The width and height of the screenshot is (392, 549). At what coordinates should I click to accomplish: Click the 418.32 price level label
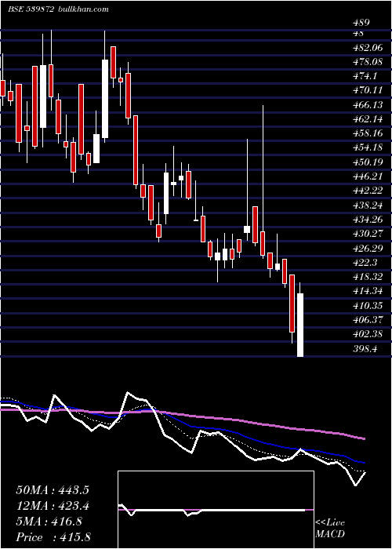click(x=368, y=277)
